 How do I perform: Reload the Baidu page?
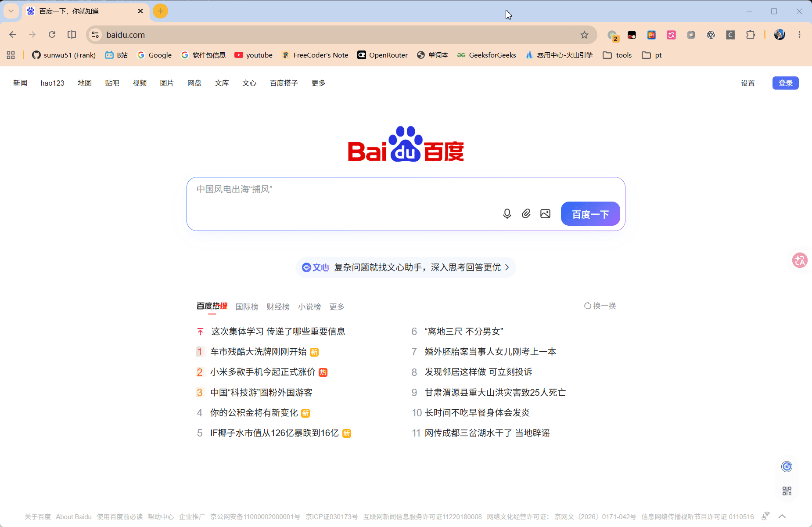52,35
